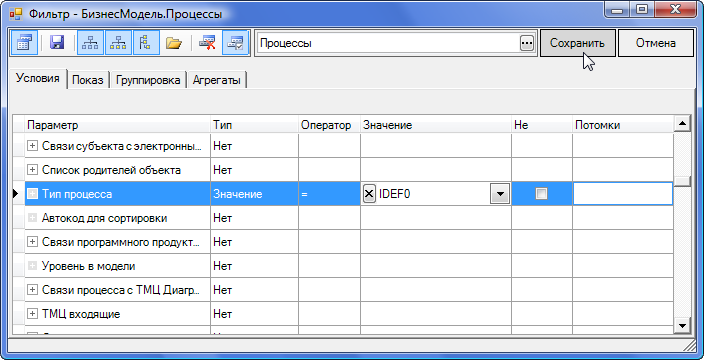This screenshot has width=704, height=360.
Task: Expand the 'Связи субъекта с электронны...' row
Action: [32, 146]
